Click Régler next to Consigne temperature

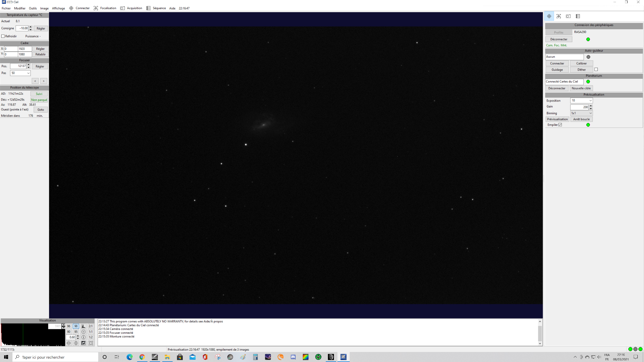(41, 29)
